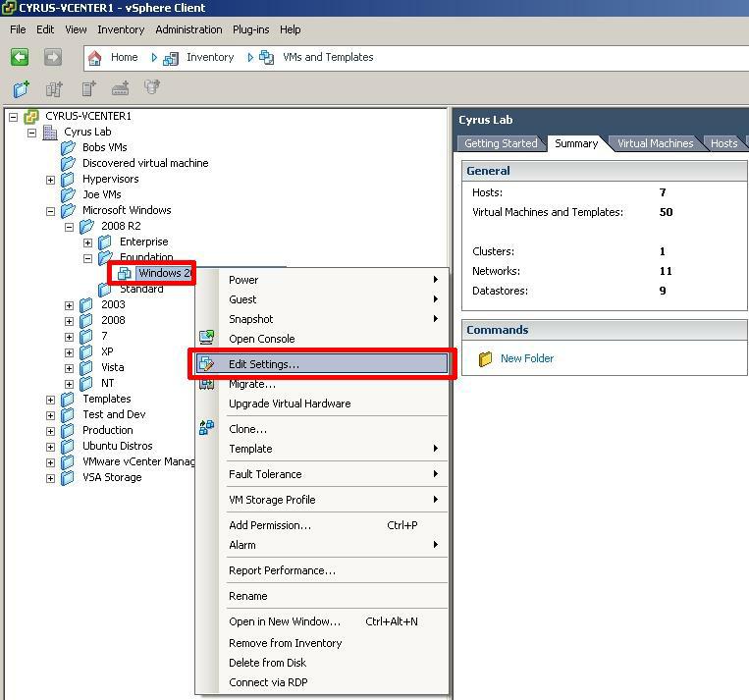Image resolution: width=749 pixels, height=700 pixels.
Task: Expand the Vista folder node
Action: point(70,368)
